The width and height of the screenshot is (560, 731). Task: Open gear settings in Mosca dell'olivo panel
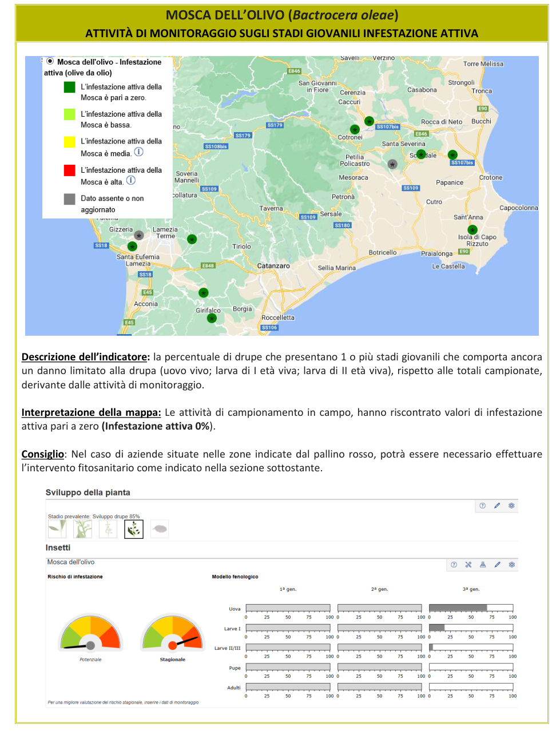(x=512, y=565)
